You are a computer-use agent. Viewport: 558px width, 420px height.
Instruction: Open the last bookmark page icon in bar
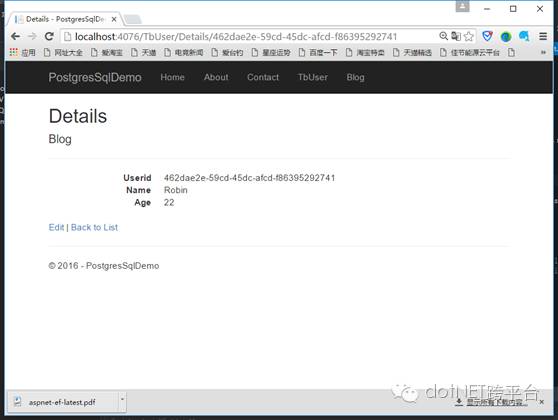point(511,53)
